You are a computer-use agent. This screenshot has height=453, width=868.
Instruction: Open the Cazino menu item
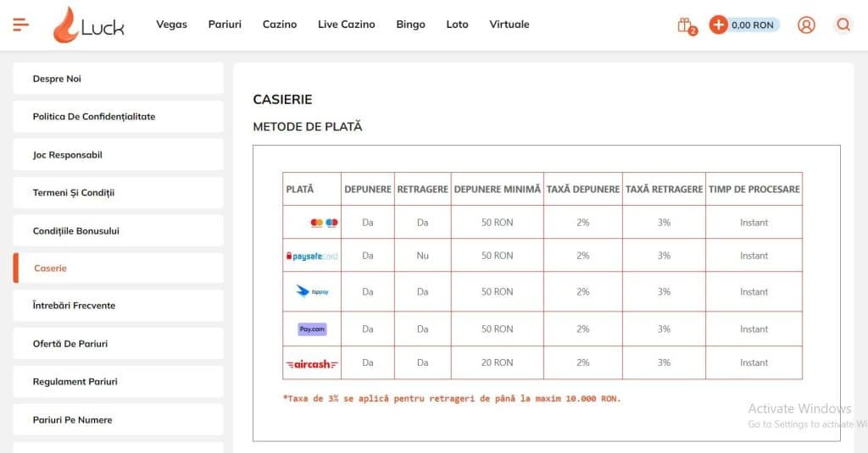click(280, 25)
